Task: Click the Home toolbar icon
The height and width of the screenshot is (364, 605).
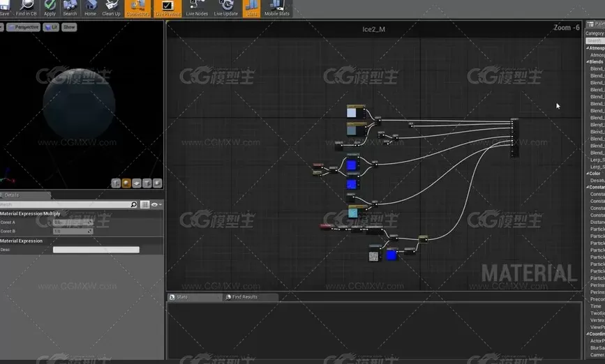Action: [x=90, y=8]
